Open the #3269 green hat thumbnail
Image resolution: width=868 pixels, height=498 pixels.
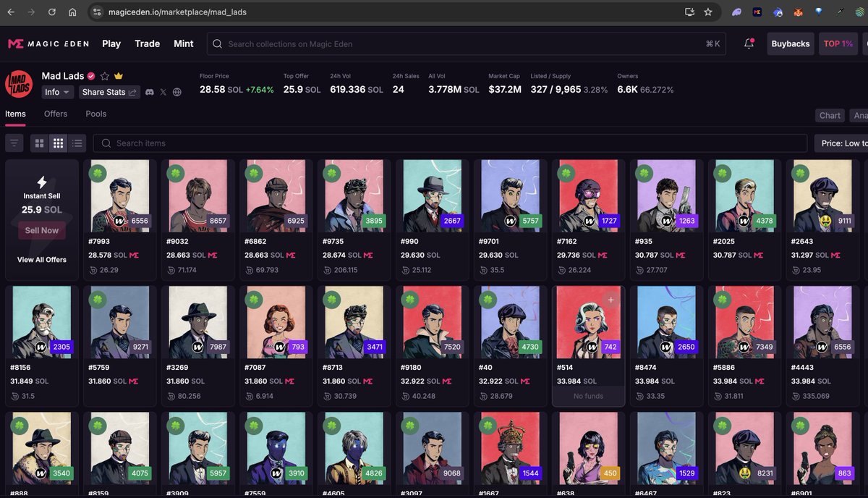197,322
